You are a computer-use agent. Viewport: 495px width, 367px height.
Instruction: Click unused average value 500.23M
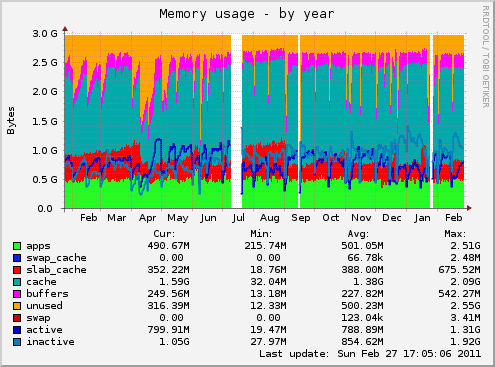click(362, 306)
